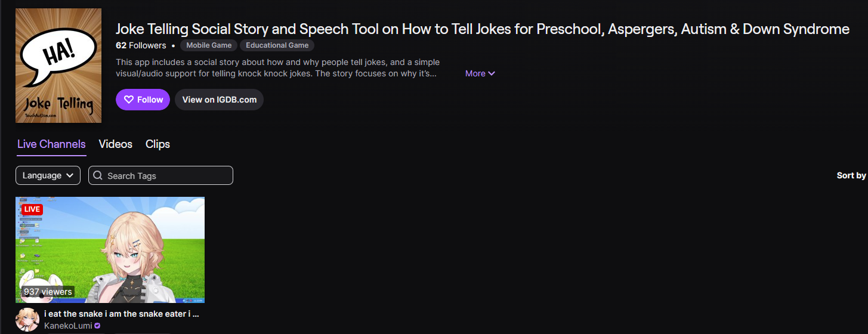Open the Language filter dropdown
Screen dimensions: 868x334
[48, 175]
